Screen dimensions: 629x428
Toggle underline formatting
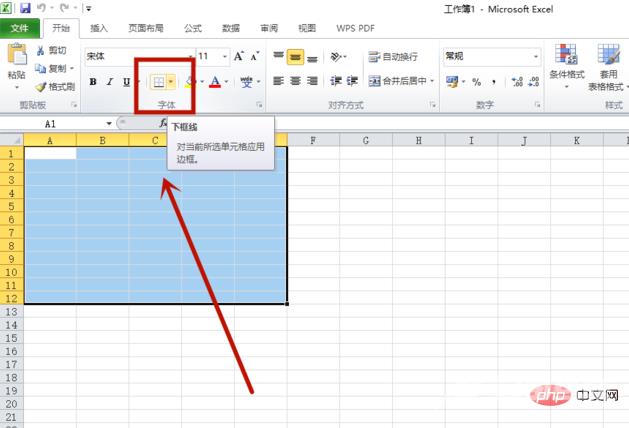pyautogui.click(x=125, y=82)
